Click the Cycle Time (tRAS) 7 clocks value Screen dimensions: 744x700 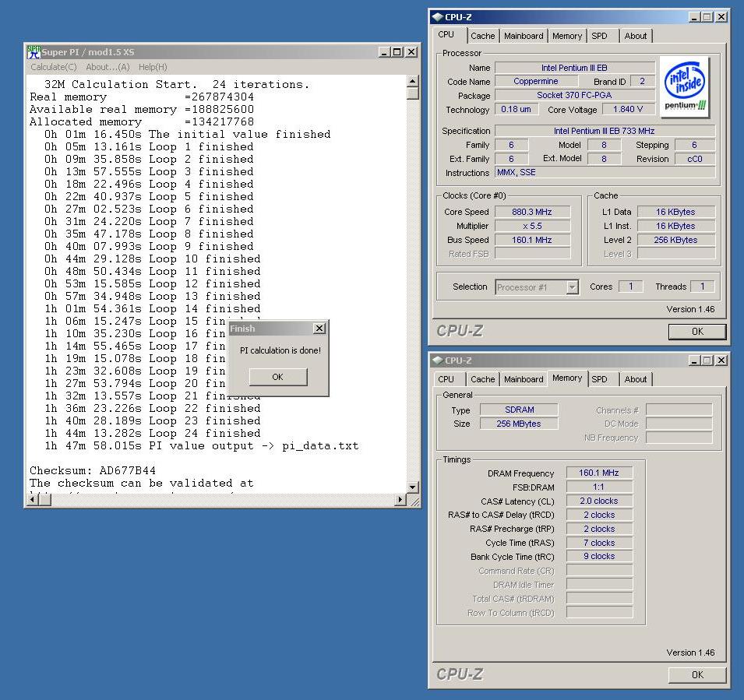(x=599, y=543)
